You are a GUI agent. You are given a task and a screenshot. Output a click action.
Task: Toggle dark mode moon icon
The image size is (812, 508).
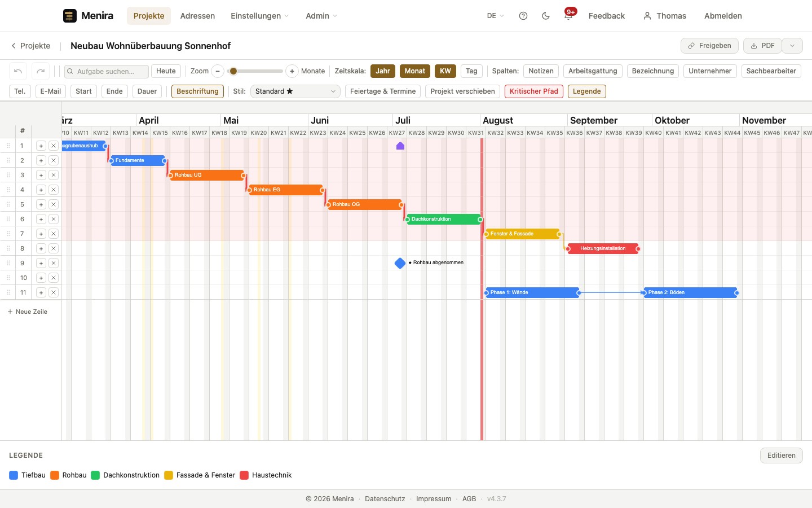tap(546, 16)
